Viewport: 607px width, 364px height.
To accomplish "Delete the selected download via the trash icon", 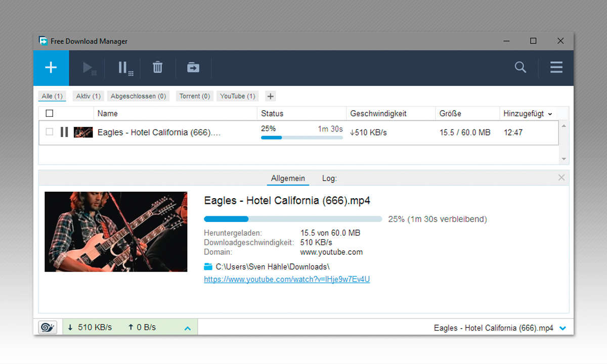I will (x=158, y=67).
